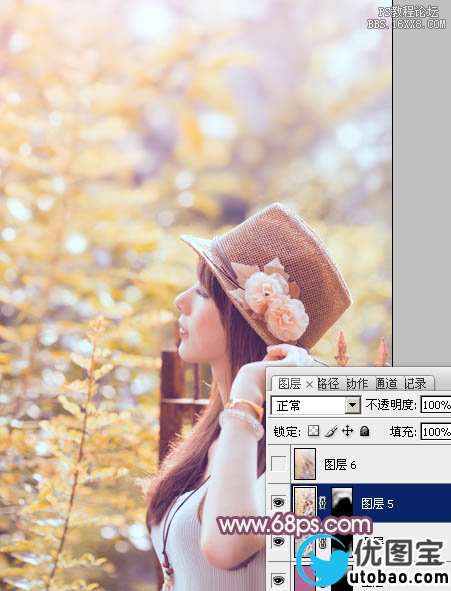Toggle lock position move icon
This screenshot has height=591, width=451.
347,431
